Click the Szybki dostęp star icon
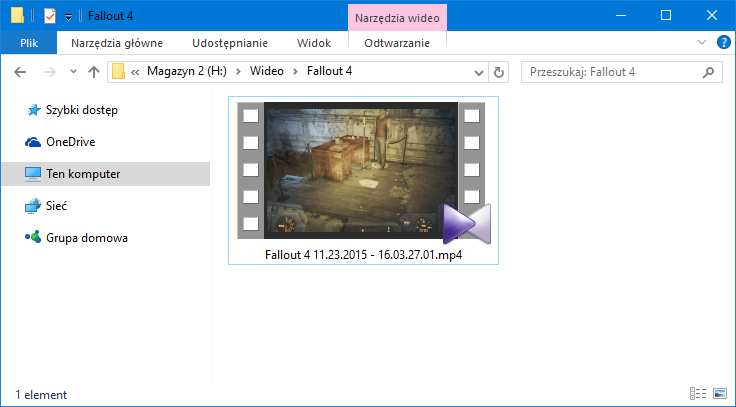This screenshot has height=407, width=736. [33, 110]
